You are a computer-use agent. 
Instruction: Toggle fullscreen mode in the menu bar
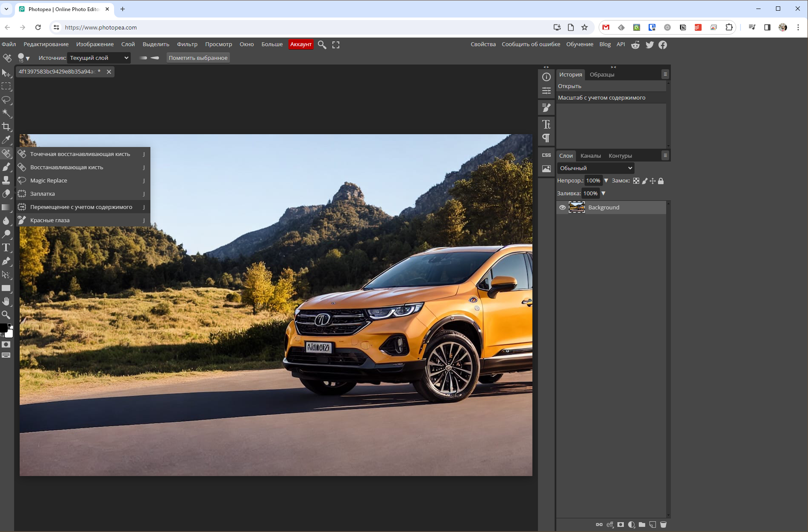pos(336,45)
